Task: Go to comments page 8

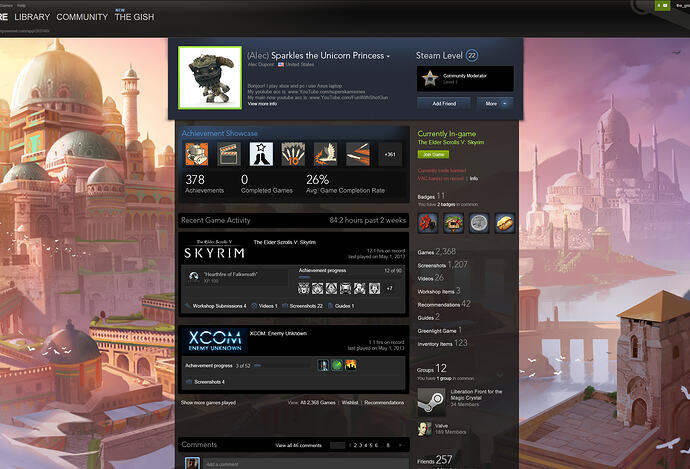Action: click(388, 446)
